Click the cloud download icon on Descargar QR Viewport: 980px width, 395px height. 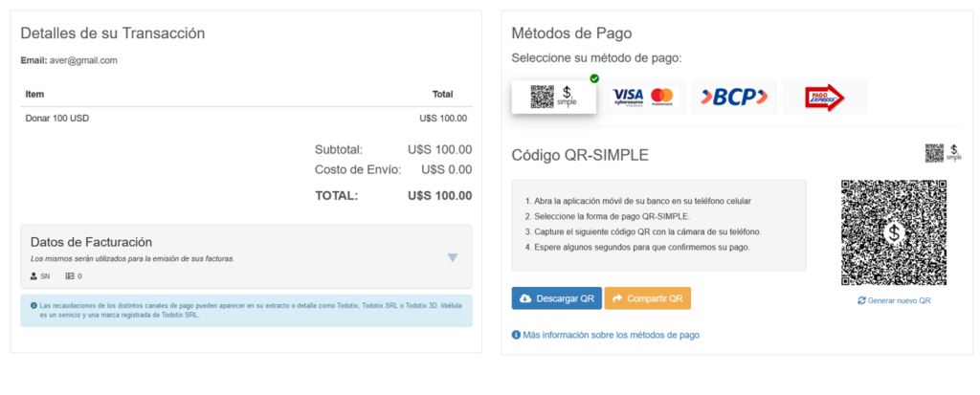(525, 298)
